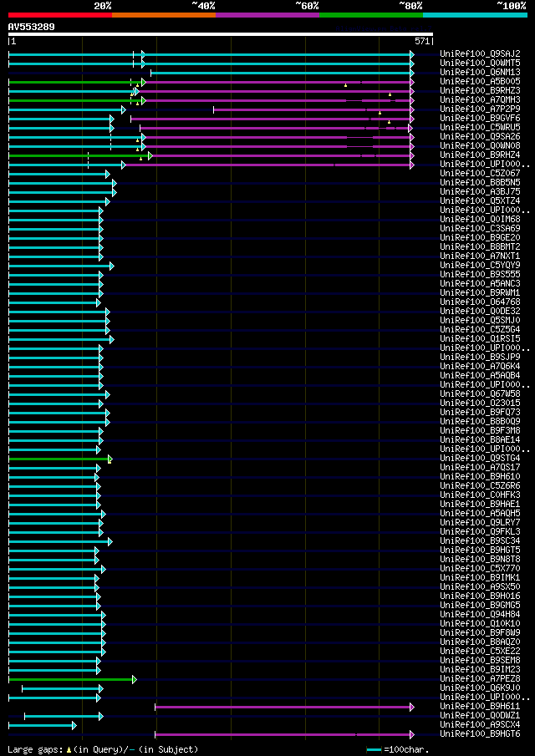Image resolution: width=535 pixels, height=756 pixels.
Task: Select the short cyan bar for UniRef100_A9SCX4
Action: 43,725
